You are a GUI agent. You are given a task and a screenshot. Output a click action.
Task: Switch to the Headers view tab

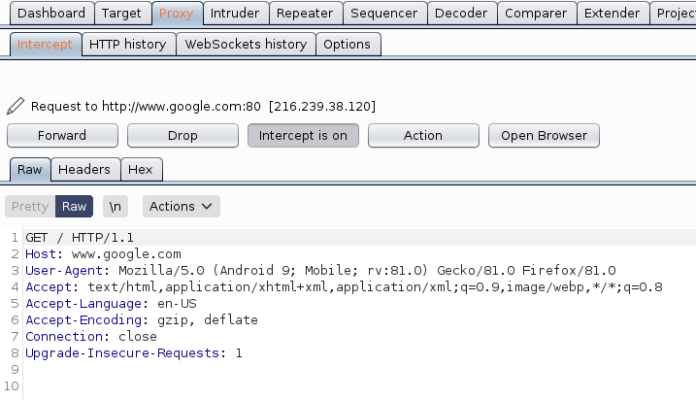(x=84, y=170)
